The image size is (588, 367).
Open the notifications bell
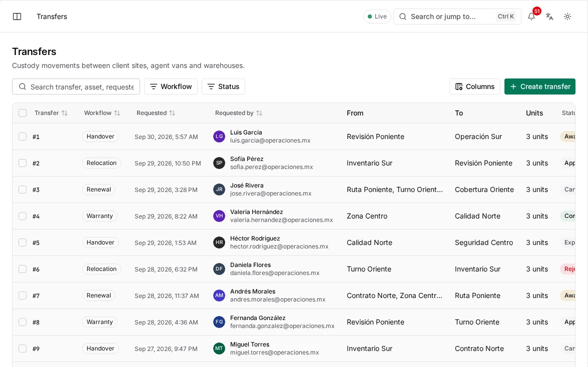[x=531, y=16]
